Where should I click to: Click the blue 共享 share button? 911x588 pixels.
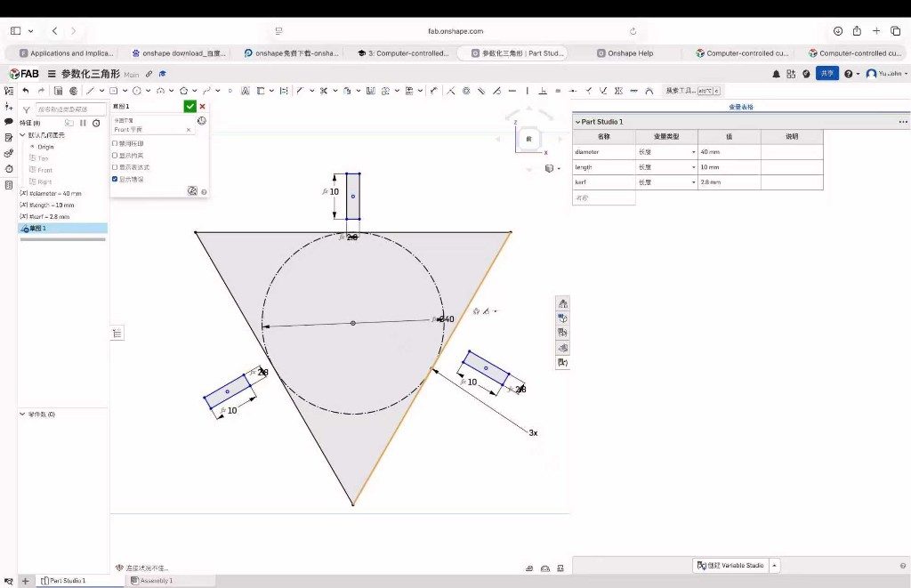826,73
